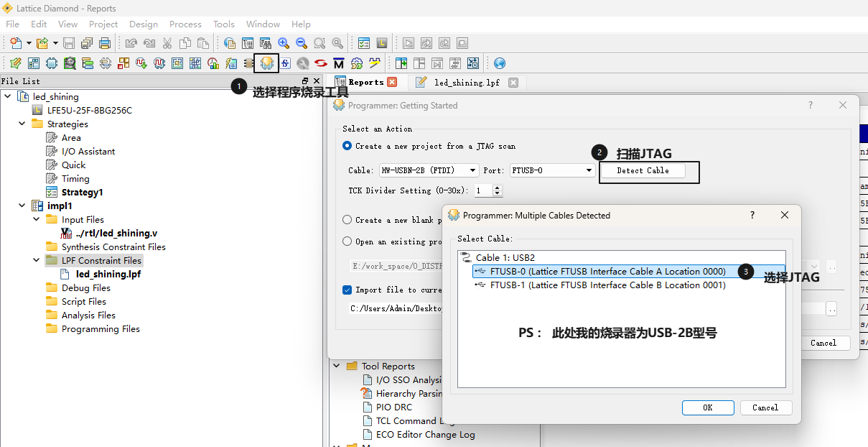Click the Zoom Out magnifier icon
The height and width of the screenshot is (447, 868).
302,43
